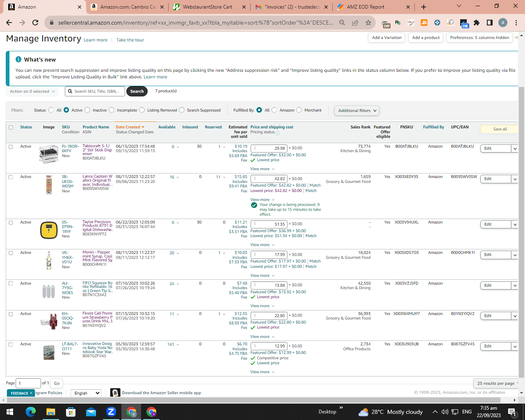Open the extension showing an Off badge
Viewport: 525px width, 420px height.
[x=385, y=24]
